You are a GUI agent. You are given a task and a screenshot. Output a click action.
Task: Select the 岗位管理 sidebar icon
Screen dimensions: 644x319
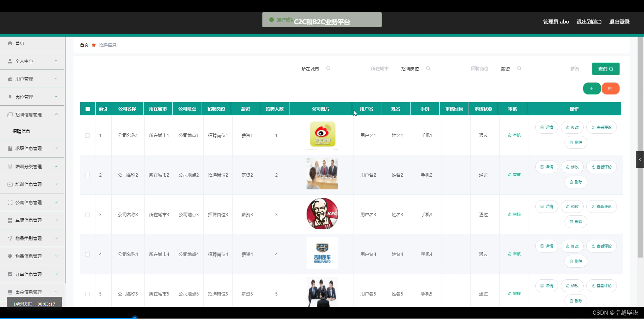[10, 97]
